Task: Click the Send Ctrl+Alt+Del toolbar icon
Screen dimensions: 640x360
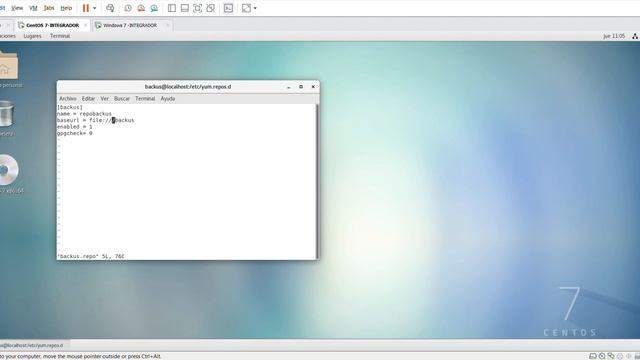Action: 110,8
